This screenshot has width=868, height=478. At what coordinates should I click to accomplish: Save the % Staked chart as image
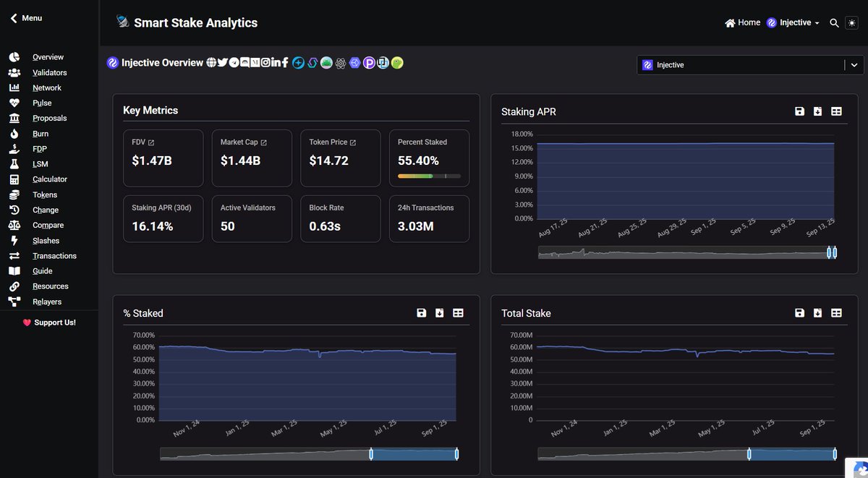[x=421, y=313]
